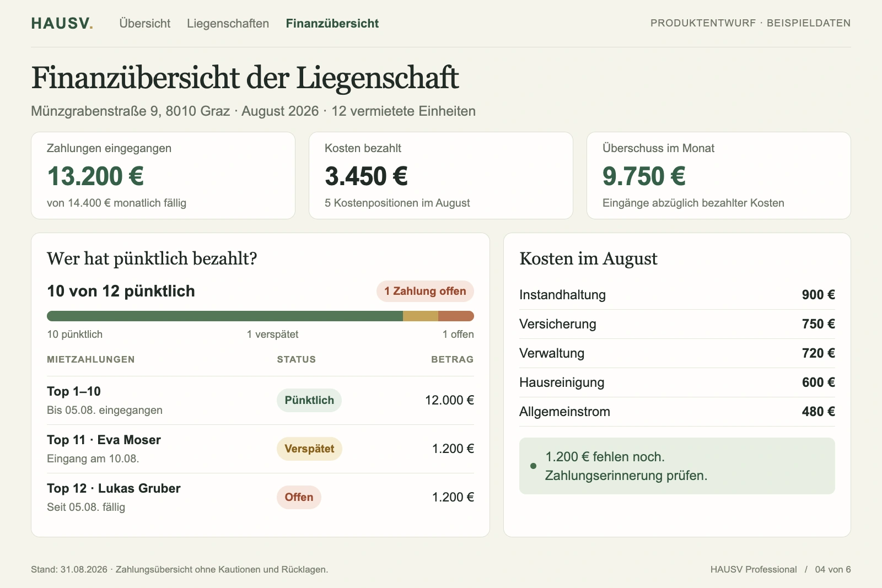Click the 'Stand: 31.08.2026' footer note
Viewport: 882px width, 588px height.
pos(179,569)
